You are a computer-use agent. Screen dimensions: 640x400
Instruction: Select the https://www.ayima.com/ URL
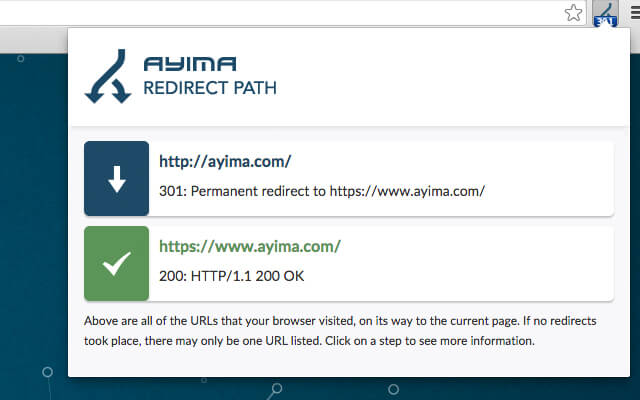pos(250,245)
